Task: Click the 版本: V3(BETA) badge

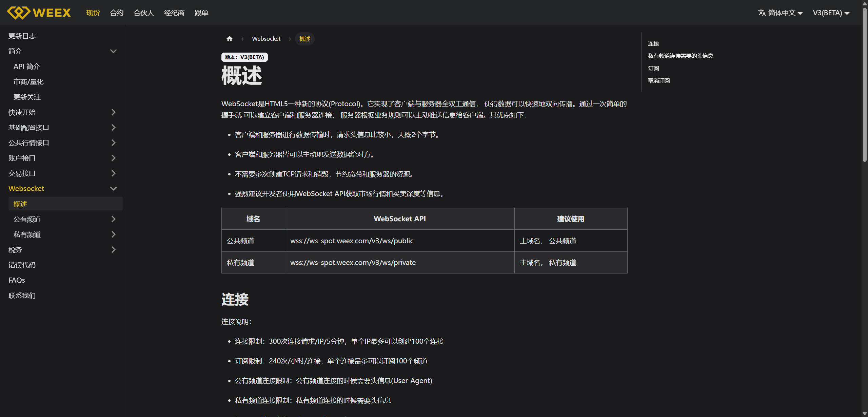Action: coord(244,57)
